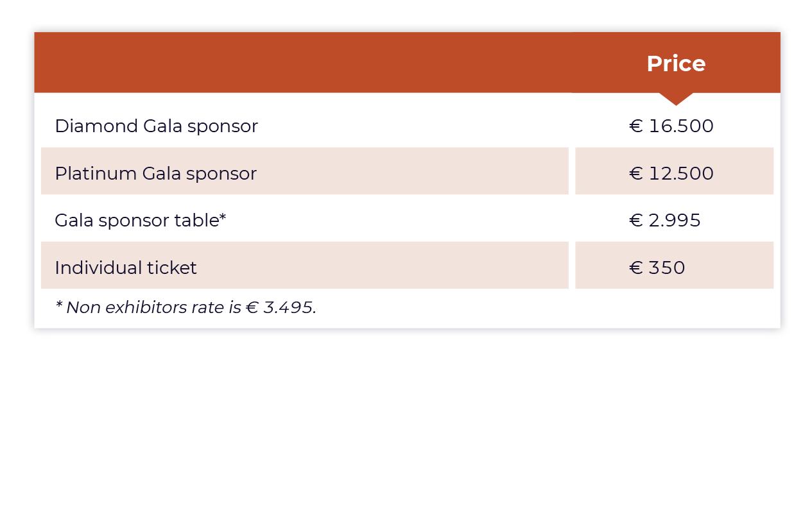Click the euro symbol in Gala table price
Screen dimensions: 812x519
[x=636, y=220]
